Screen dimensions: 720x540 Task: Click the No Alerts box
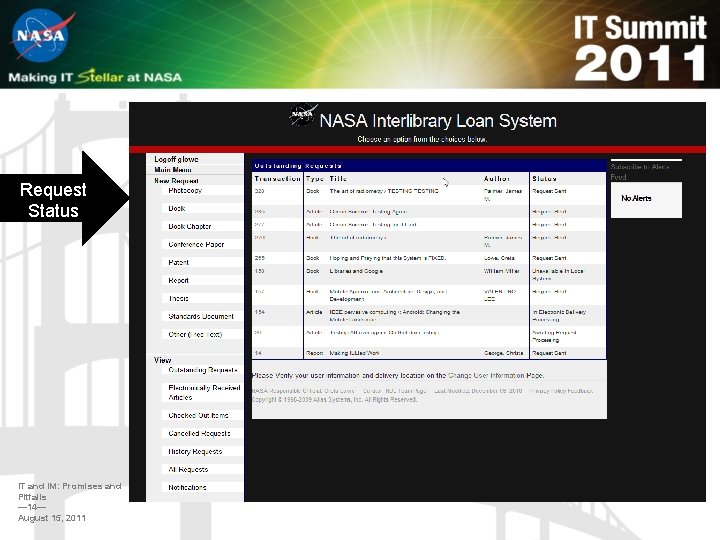646,199
